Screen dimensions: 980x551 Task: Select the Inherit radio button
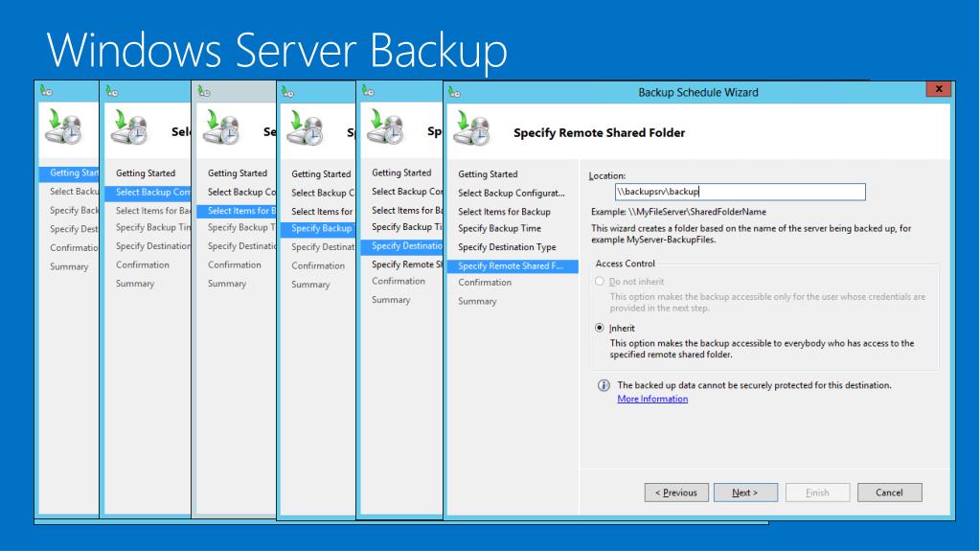point(600,328)
